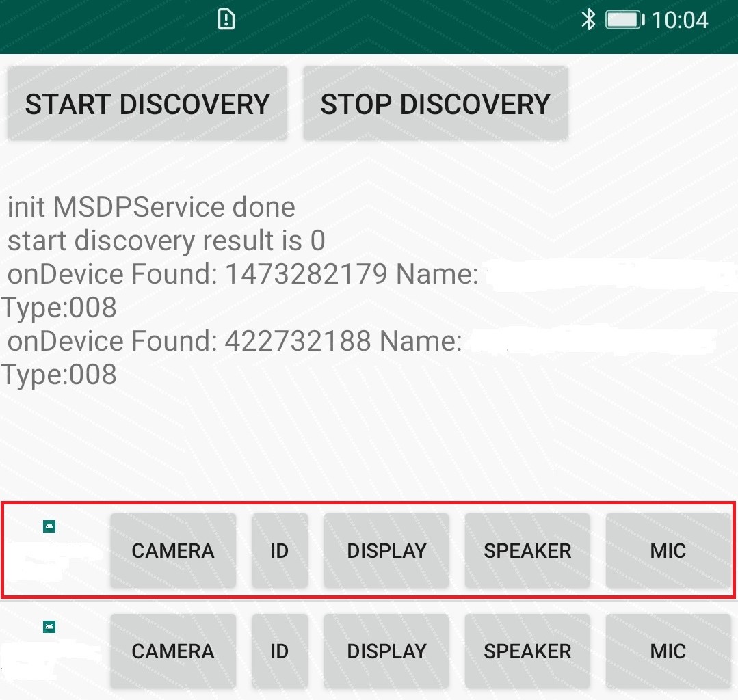
Task: Tap the battery icon in status bar
Action: click(625, 20)
